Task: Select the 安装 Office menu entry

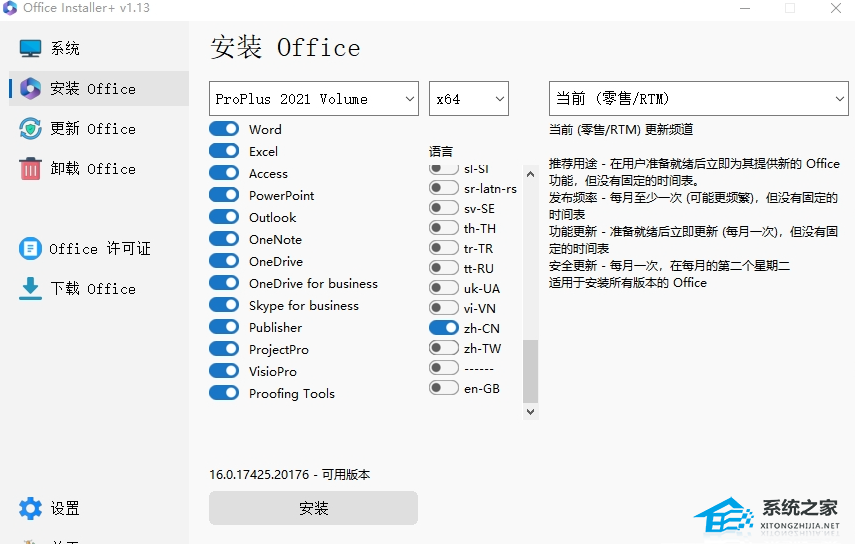Action: tap(99, 88)
